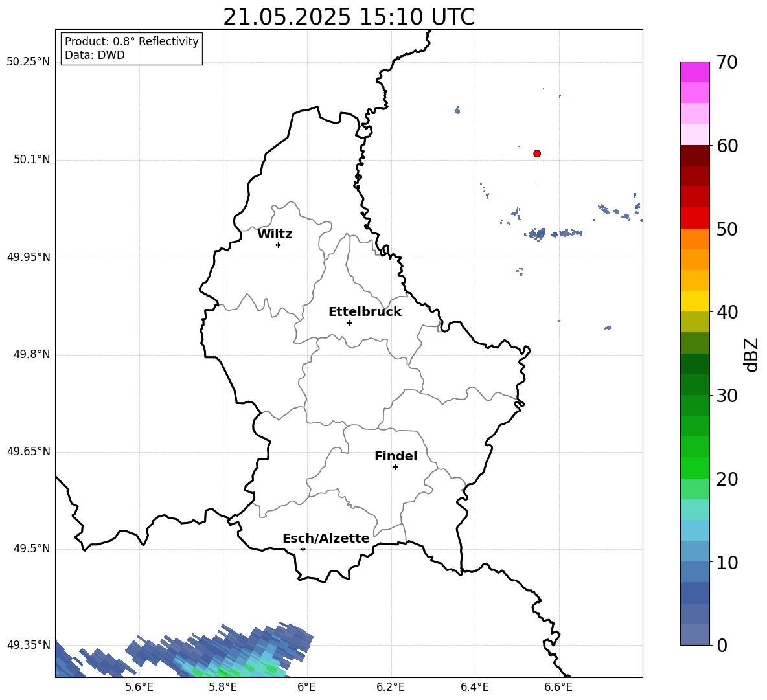The image size is (767, 700).
Task: Click the colorbar tick label 50
Action: pyautogui.click(x=727, y=229)
